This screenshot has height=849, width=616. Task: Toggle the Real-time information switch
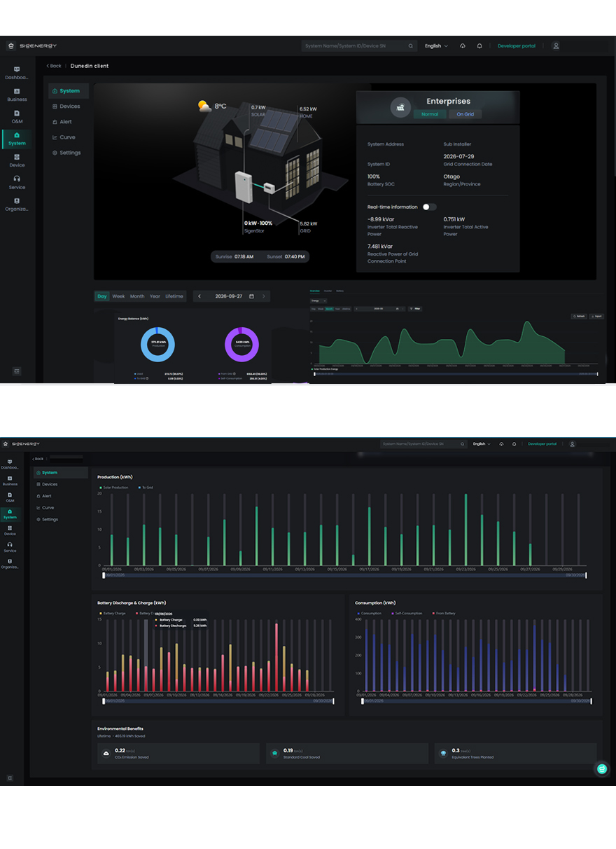click(x=430, y=207)
